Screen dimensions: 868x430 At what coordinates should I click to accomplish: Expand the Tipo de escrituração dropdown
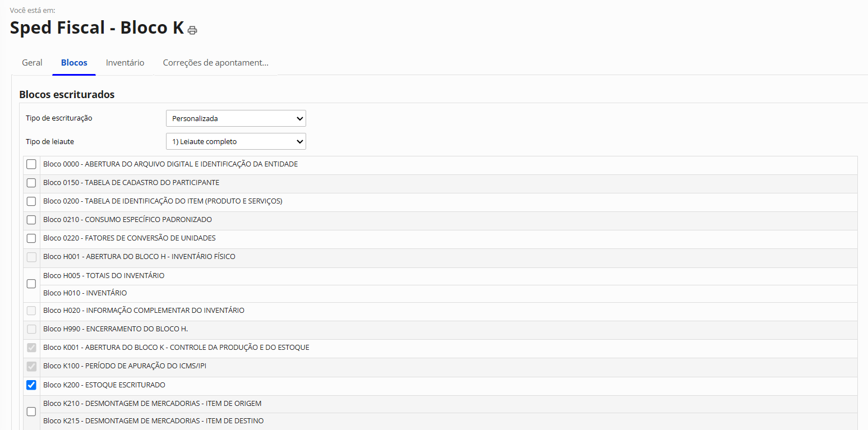(x=236, y=118)
